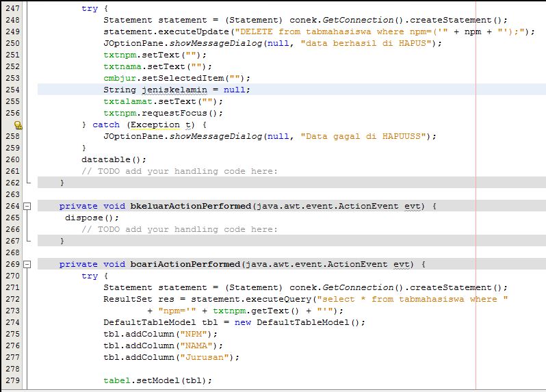Click tbl.addColumn("Jurusan") line
The height and width of the screenshot is (392, 546).
(171, 357)
